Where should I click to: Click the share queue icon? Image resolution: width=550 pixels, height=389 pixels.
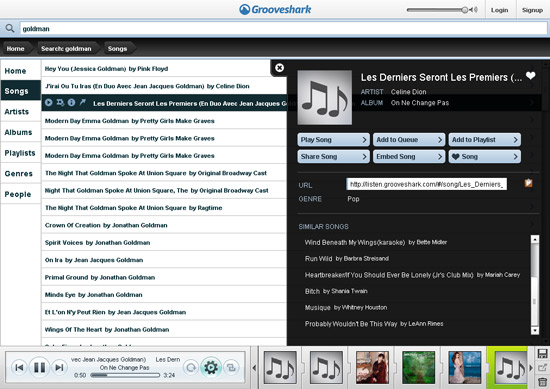542,368
